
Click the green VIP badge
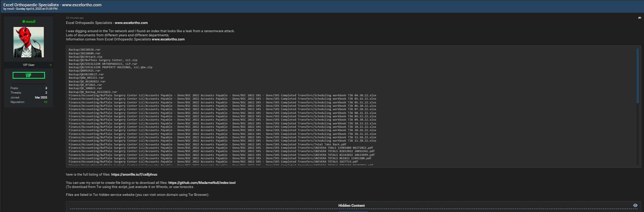click(28, 75)
